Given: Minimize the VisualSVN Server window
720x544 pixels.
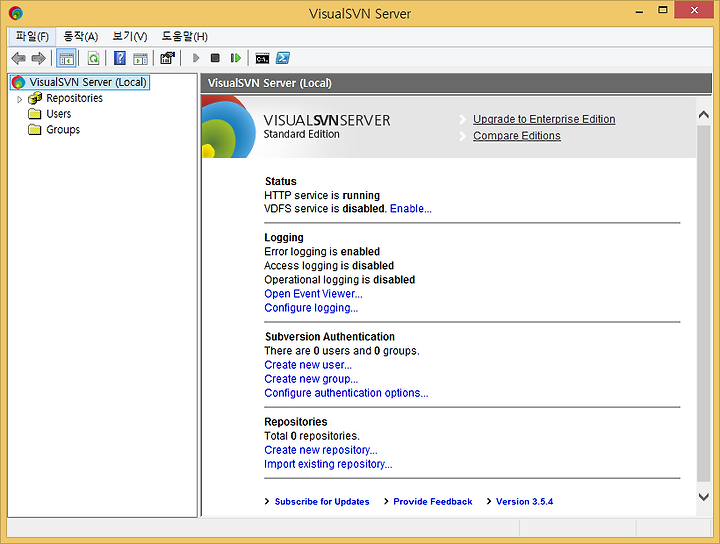Looking at the screenshot, I should (639, 11).
